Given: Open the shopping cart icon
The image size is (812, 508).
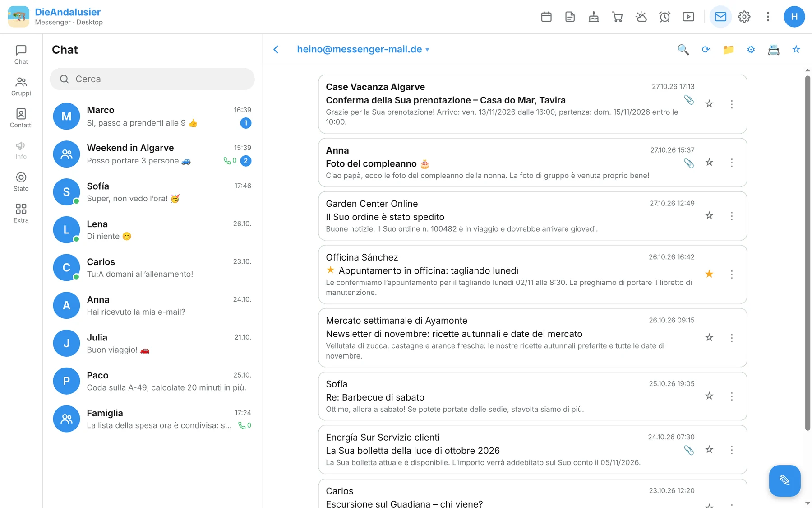Looking at the screenshot, I should tap(618, 17).
